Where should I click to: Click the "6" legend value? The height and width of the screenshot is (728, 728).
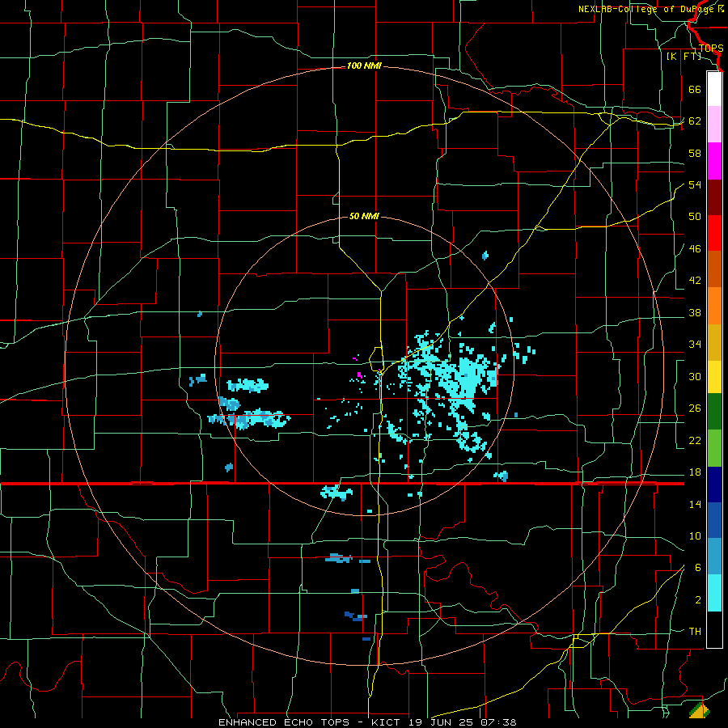pos(697,568)
